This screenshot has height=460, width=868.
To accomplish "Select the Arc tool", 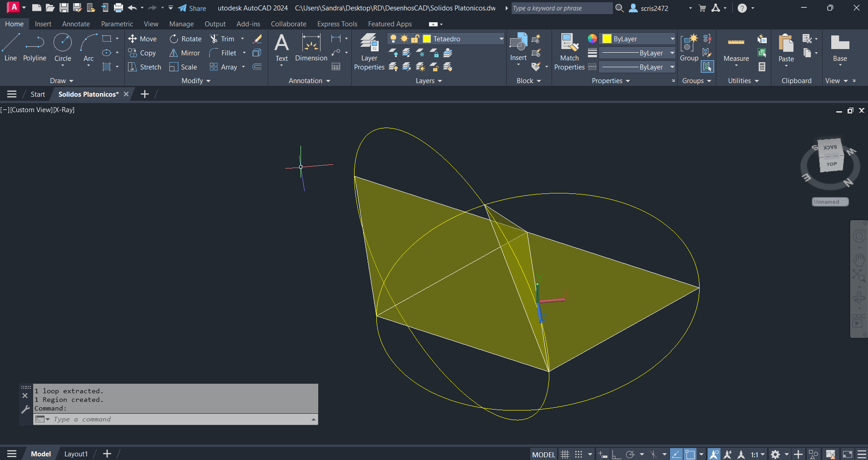I will click(x=89, y=48).
